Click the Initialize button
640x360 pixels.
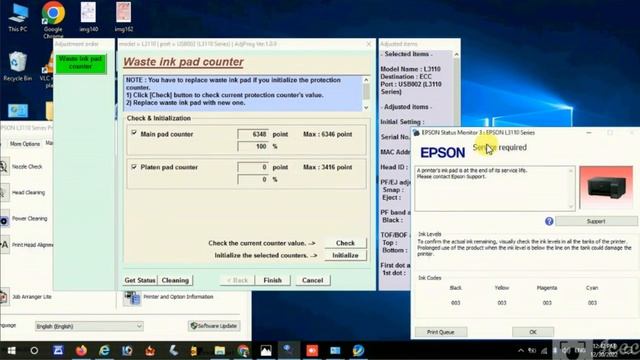(x=345, y=256)
